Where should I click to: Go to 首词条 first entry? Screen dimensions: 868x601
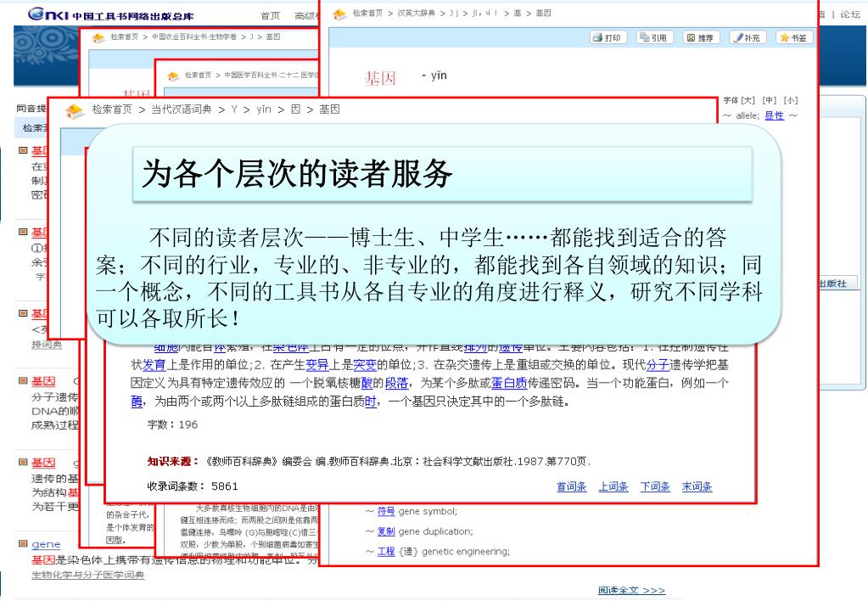[571, 486]
